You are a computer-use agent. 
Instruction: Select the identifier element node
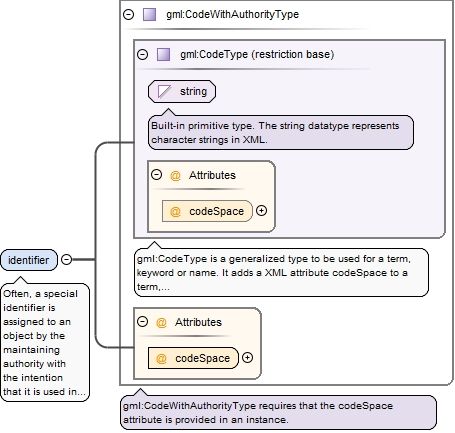coord(29,260)
